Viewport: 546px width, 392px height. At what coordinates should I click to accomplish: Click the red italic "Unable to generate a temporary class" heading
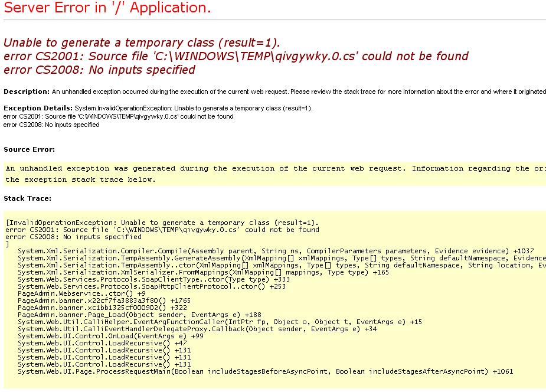coord(142,43)
